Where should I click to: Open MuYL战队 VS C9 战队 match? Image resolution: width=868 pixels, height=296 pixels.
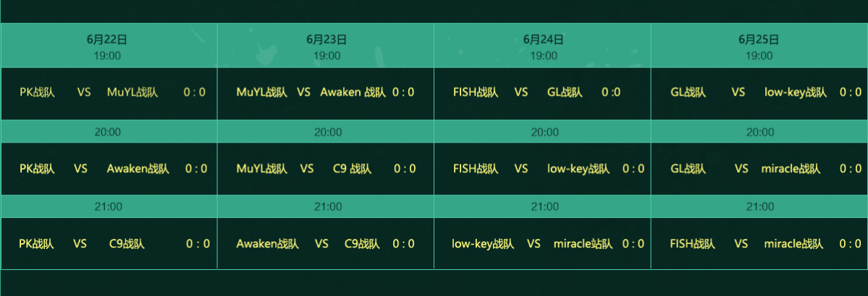326,169
